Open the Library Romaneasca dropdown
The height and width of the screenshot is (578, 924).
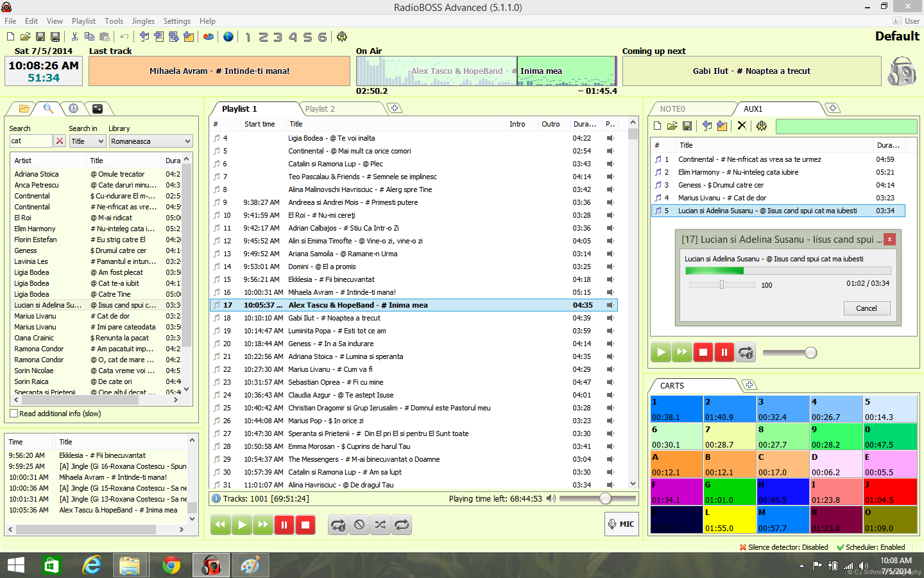pyautogui.click(x=151, y=141)
